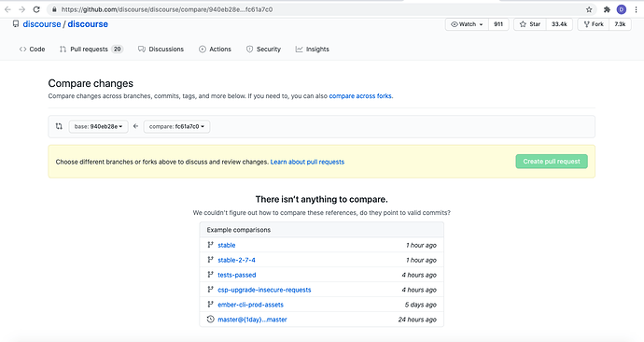Open Learn about pull requests link
The height and width of the screenshot is (342, 644).
click(307, 162)
